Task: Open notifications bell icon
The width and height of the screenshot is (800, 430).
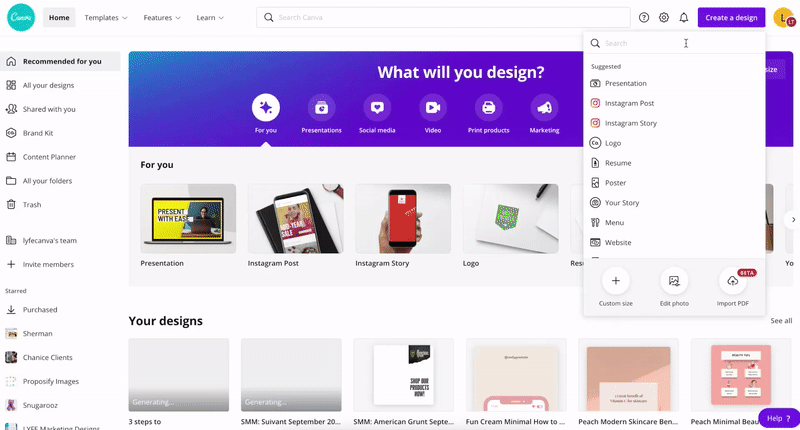Action: tap(684, 17)
